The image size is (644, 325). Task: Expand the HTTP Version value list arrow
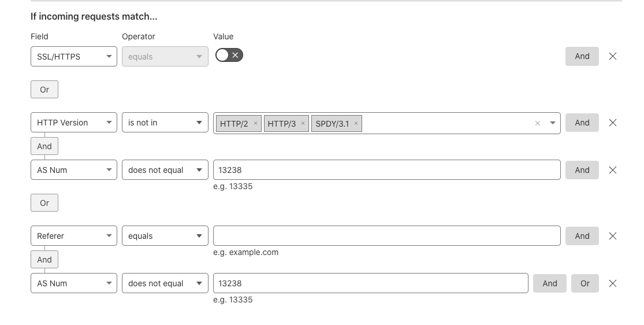pos(552,123)
